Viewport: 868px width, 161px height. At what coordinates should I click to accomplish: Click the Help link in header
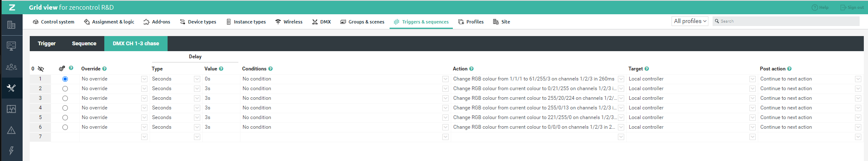point(820,8)
